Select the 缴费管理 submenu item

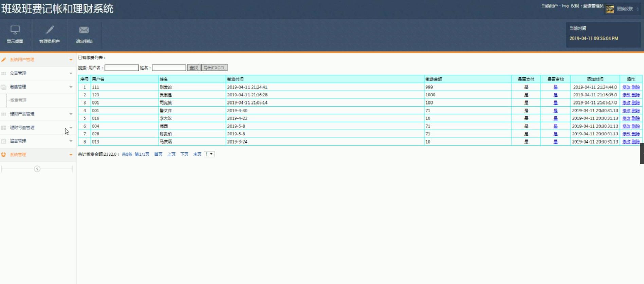(x=18, y=100)
